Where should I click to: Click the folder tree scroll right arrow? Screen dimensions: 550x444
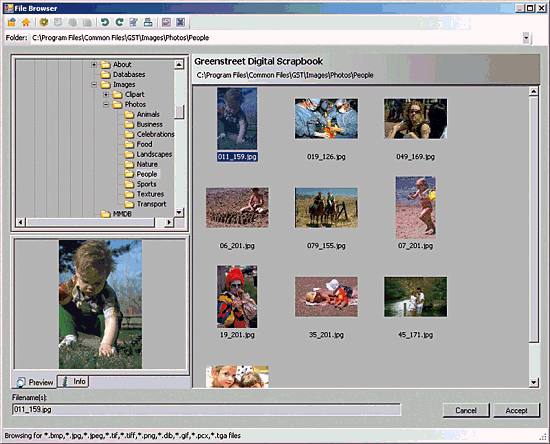click(169, 222)
